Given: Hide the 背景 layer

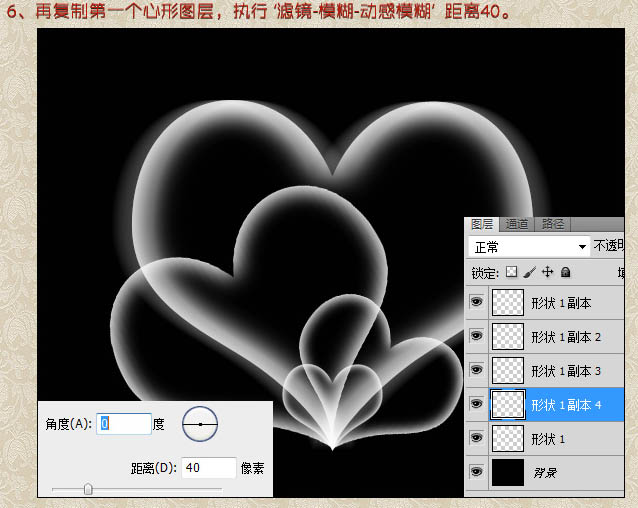Looking at the screenshot, I should click(x=476, y=471).
